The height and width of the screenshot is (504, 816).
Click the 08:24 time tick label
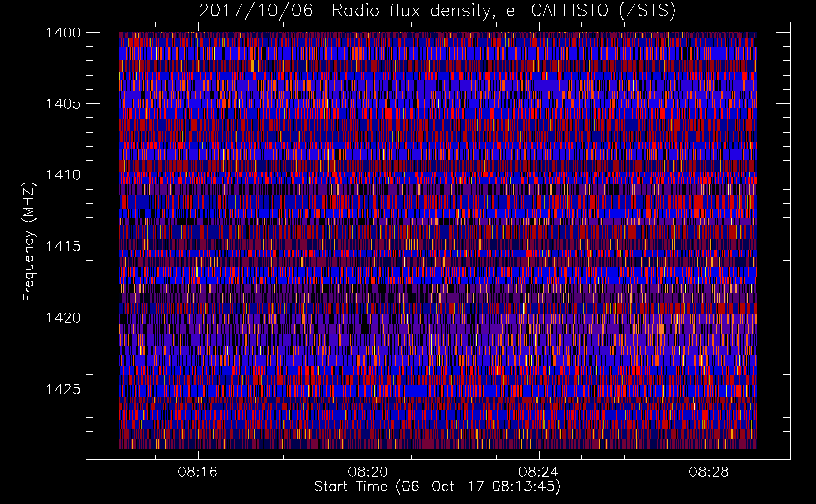539,472
